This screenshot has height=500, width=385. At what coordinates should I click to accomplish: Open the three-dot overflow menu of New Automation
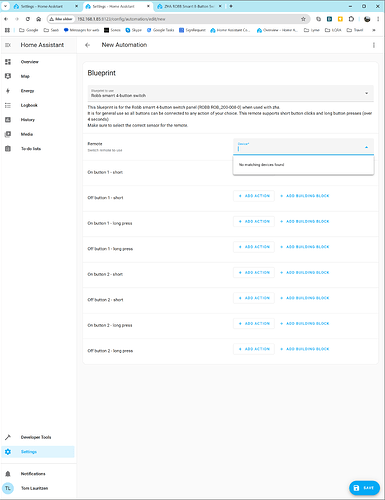click(374, 45)
